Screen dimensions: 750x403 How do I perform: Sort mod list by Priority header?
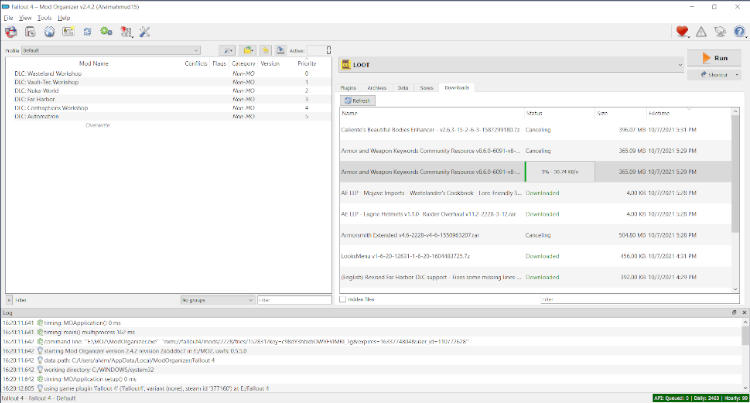(307, 63)
